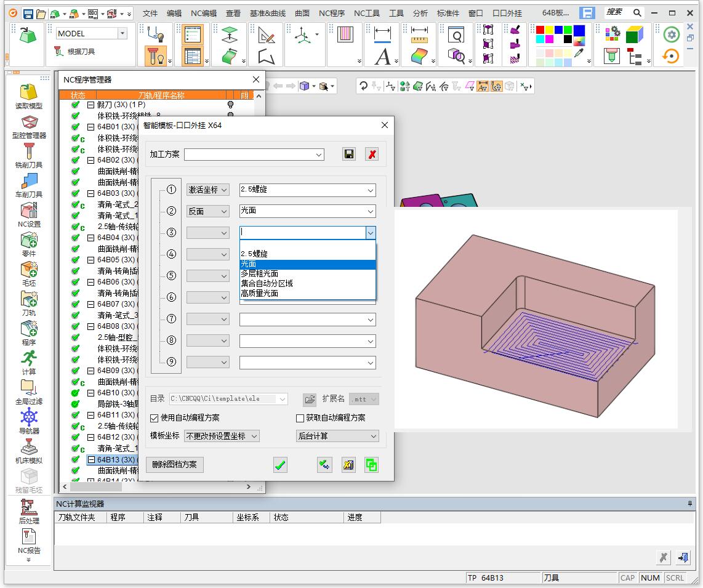Image resolution: width=703 pixels, height=588 pixels.
Task: Toggle the light bulb for 假刀 row
Action: tap(231, 105)
